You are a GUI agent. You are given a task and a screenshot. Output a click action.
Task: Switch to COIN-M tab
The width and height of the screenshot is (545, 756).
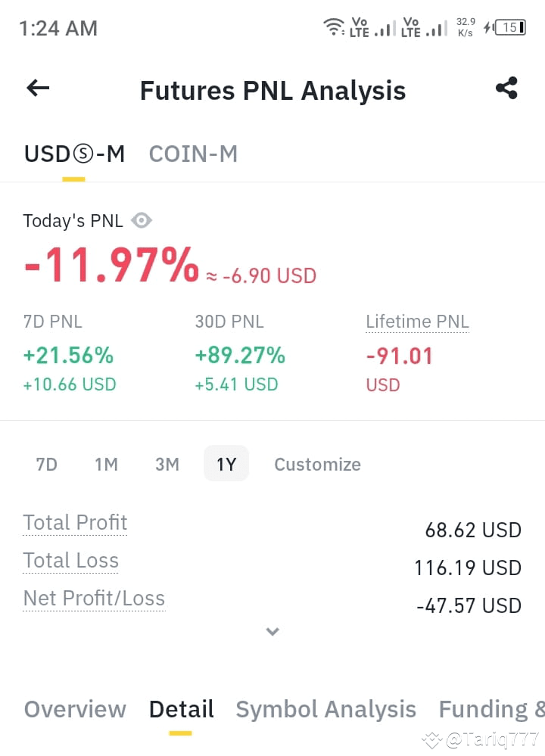pos(193,154)
